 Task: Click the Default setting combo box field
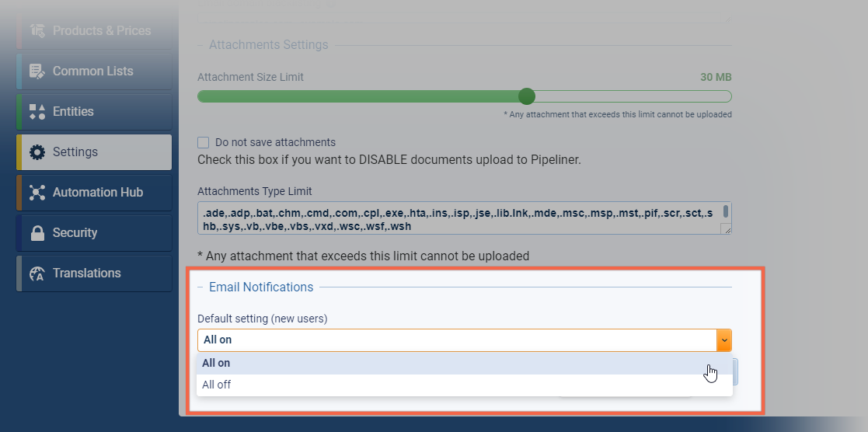click(x=457, y=340)
